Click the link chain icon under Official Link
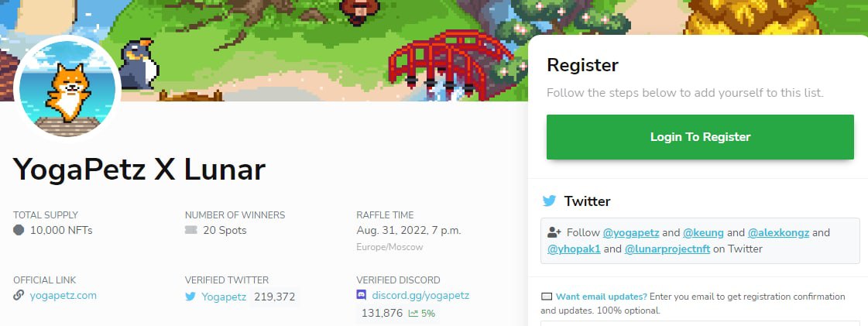The image size is (868, 326). point(19,295)
